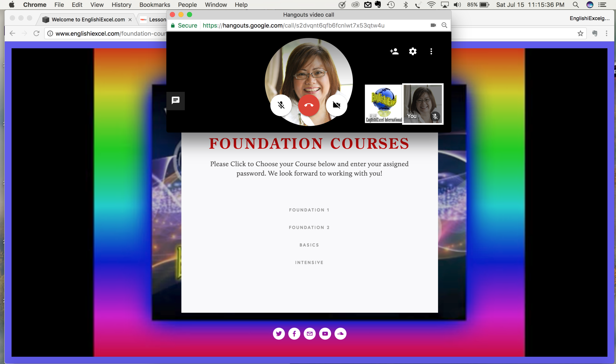The width and height of the screenshot is (616, 364).
Task: Click the Siri icon in menu bar
Action: [590, 5]
